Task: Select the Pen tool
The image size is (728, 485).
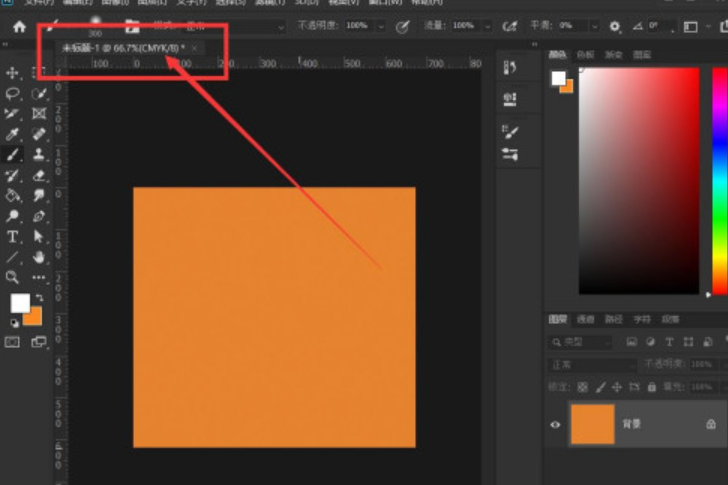Action: point(39,216)
